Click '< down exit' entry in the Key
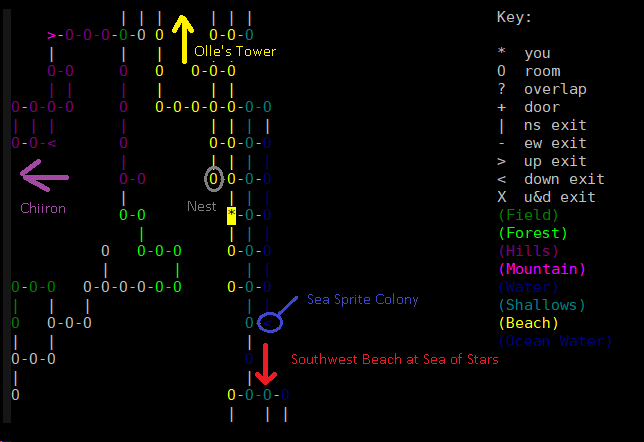 click(x=551, y=180)
